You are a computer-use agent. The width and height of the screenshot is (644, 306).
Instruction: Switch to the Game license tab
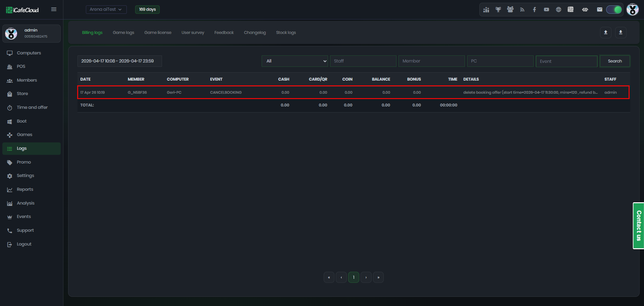point(158,33)
